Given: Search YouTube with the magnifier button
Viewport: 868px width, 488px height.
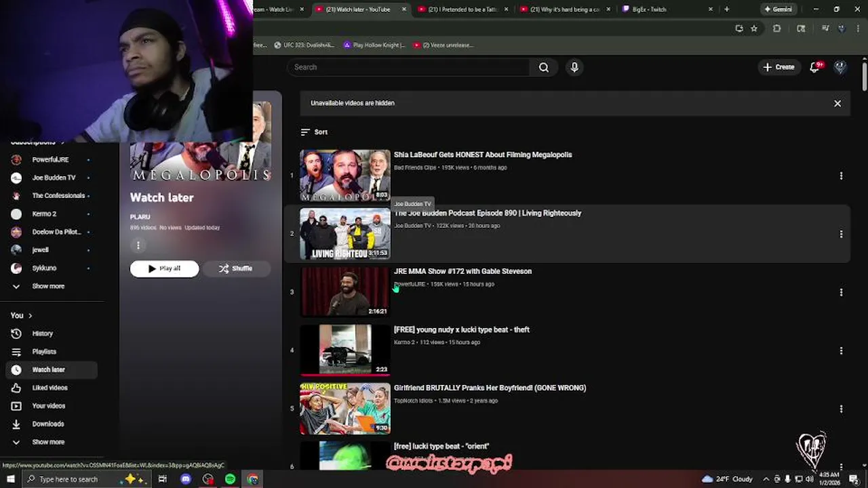Looking at the screenshot, I should pyautogui.click(x=544, y=67).
